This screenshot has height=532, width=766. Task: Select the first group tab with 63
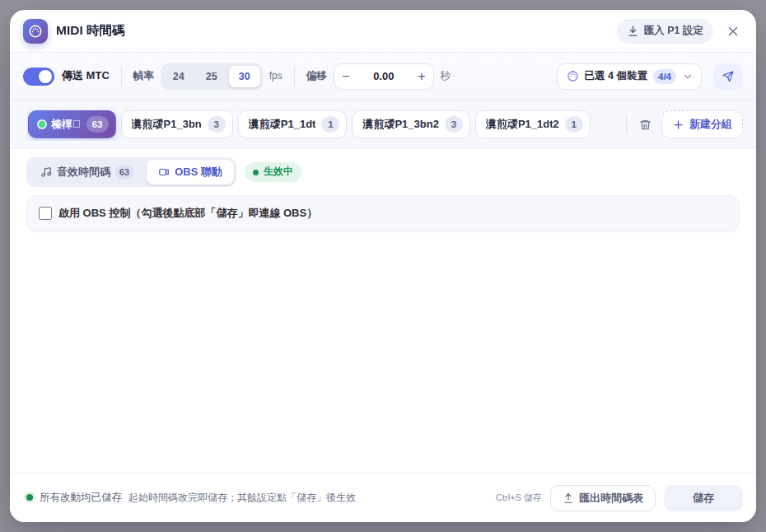point(72,124)
